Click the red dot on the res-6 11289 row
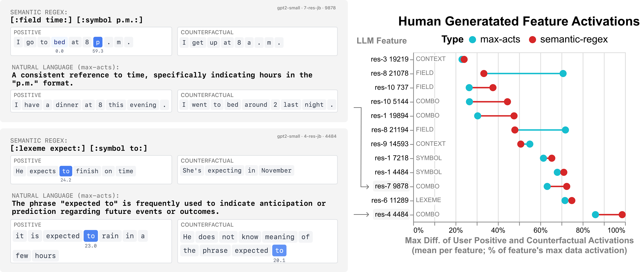 tap(572, 200)
